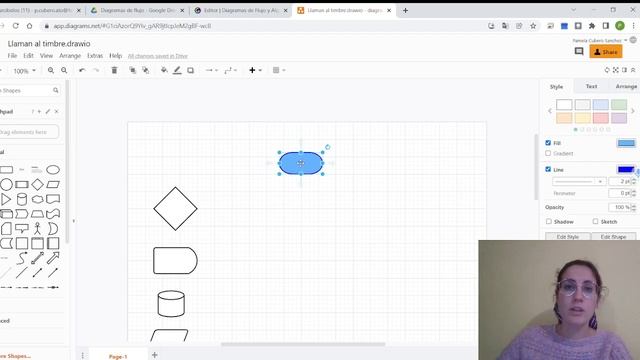Open the 100% zoom level dropdown
This screenshot has width=640, height=360.
pos(24,71)
